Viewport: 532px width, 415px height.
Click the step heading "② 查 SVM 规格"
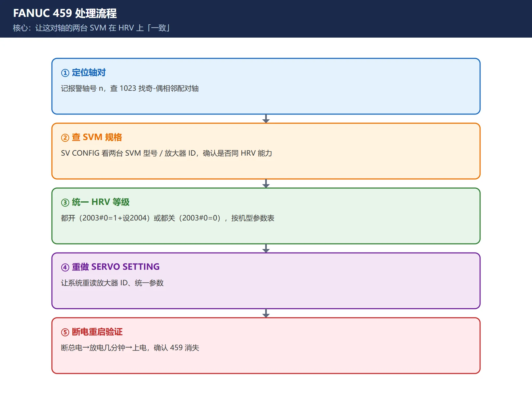click(91, 137)
